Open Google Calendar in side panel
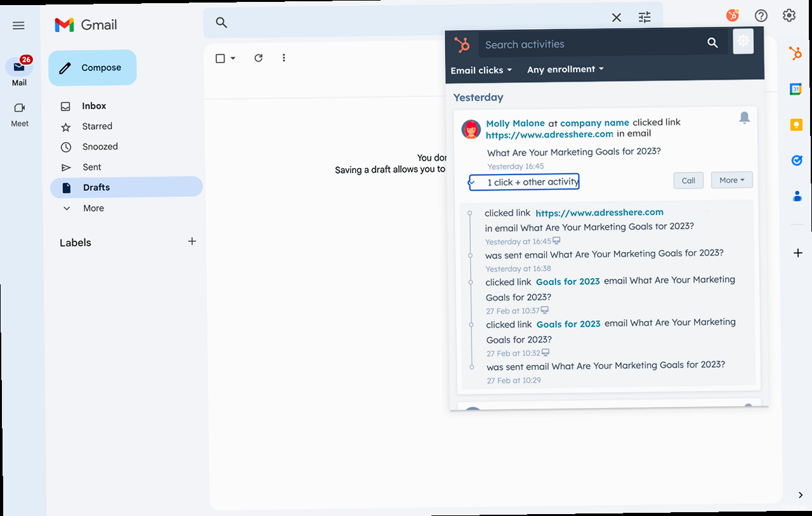 (x=796, y=89)
